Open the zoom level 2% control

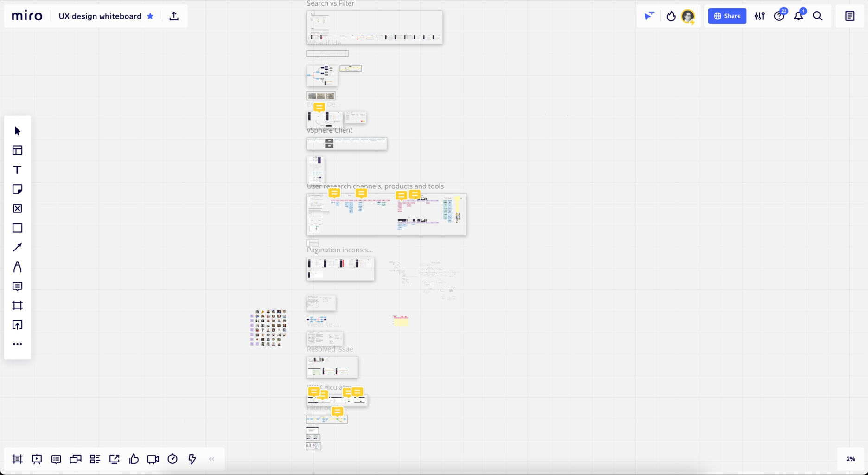850,459
